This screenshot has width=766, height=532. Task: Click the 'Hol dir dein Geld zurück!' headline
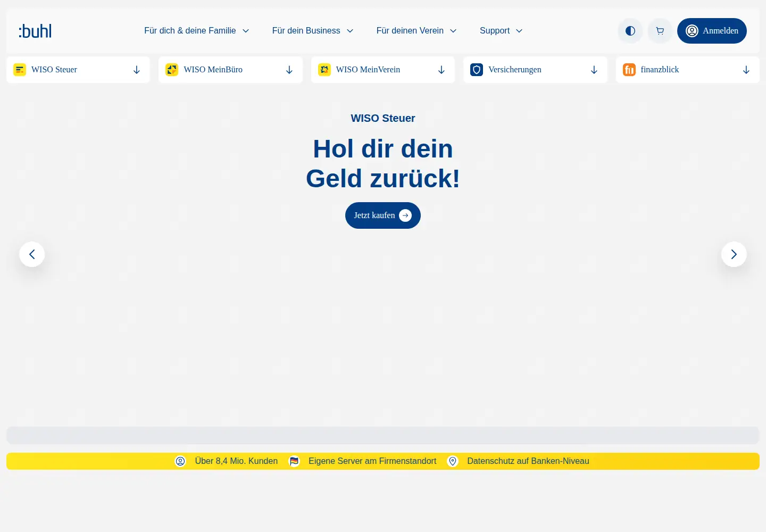(383, 163)
